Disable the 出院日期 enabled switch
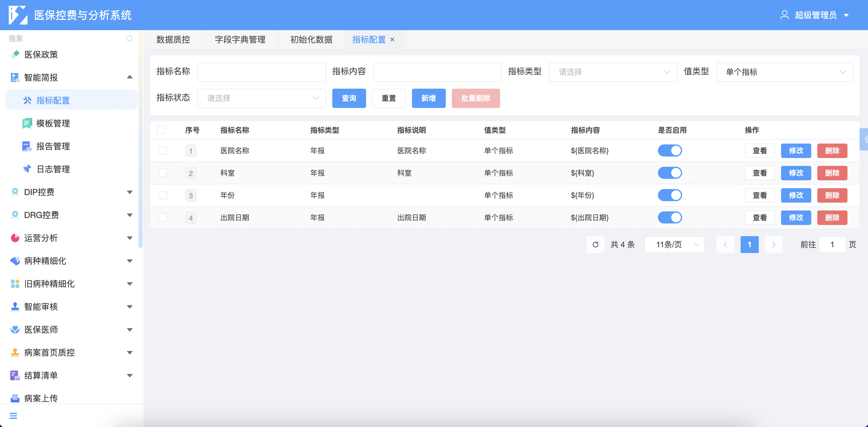 coord(670,217)
